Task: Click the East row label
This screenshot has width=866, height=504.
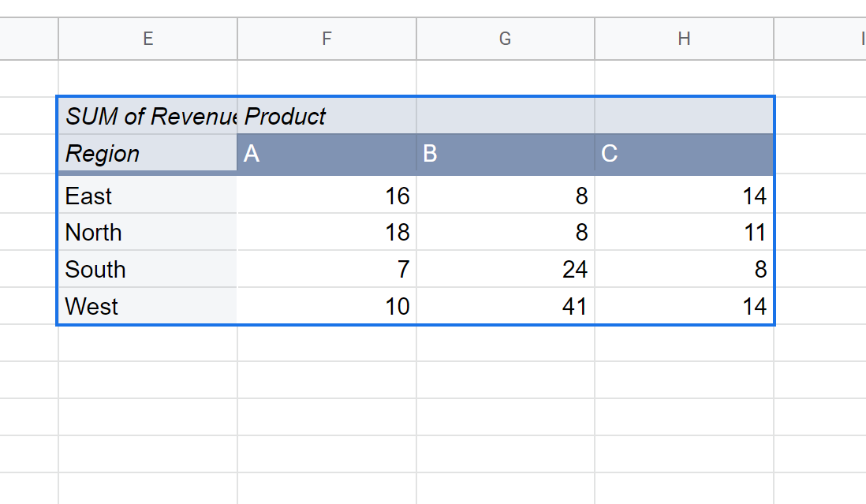Action: click(148, 195)
